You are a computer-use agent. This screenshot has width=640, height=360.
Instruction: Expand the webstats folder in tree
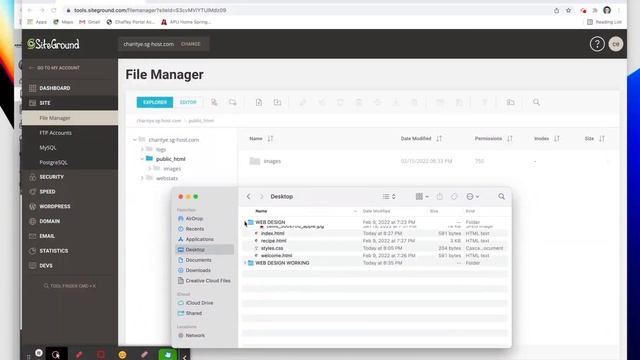click(x=142, y=178)
